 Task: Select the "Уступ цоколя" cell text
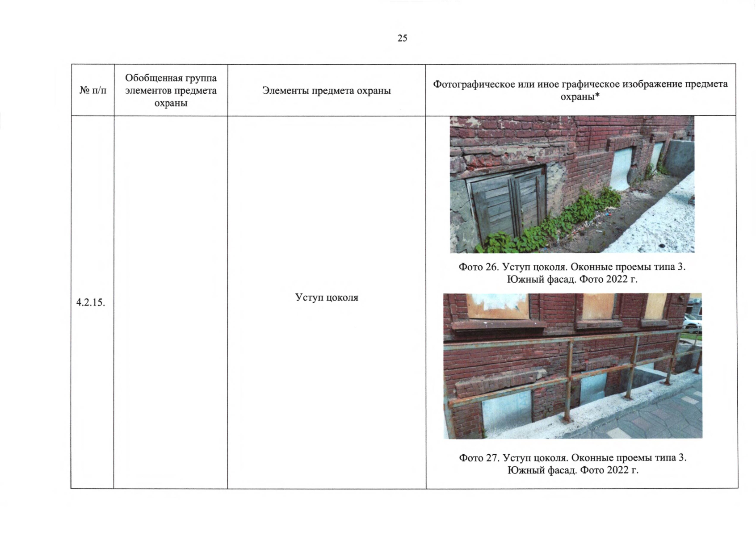(x=326, y=297)
